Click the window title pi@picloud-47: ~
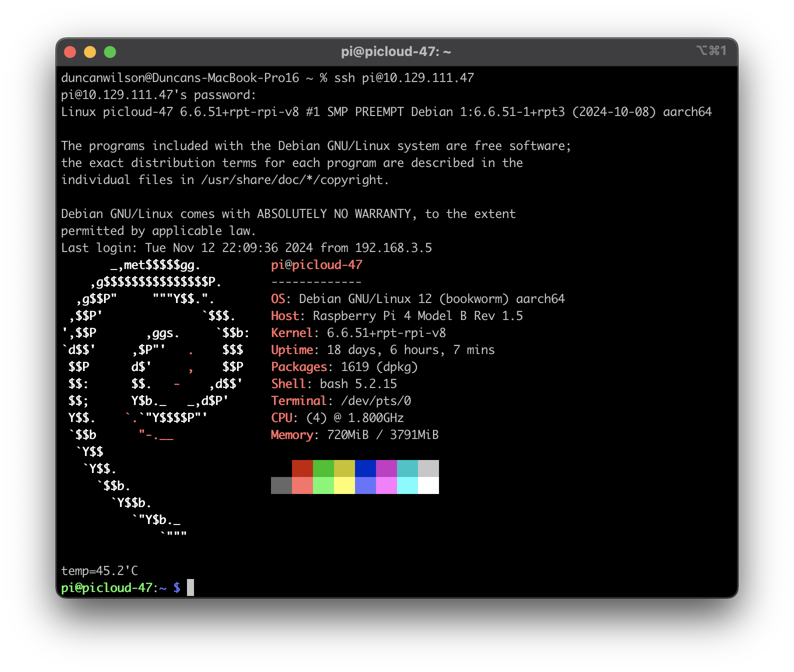Image resolution: width=794 pixels, height=672 pixels. tap(396, 51)
